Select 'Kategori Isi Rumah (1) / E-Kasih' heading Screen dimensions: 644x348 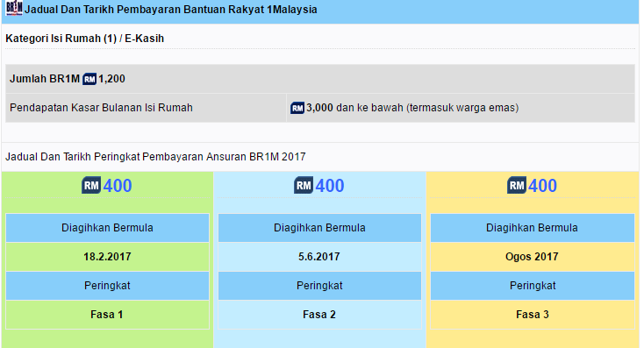pyautogui.click(x=84, y=39)
